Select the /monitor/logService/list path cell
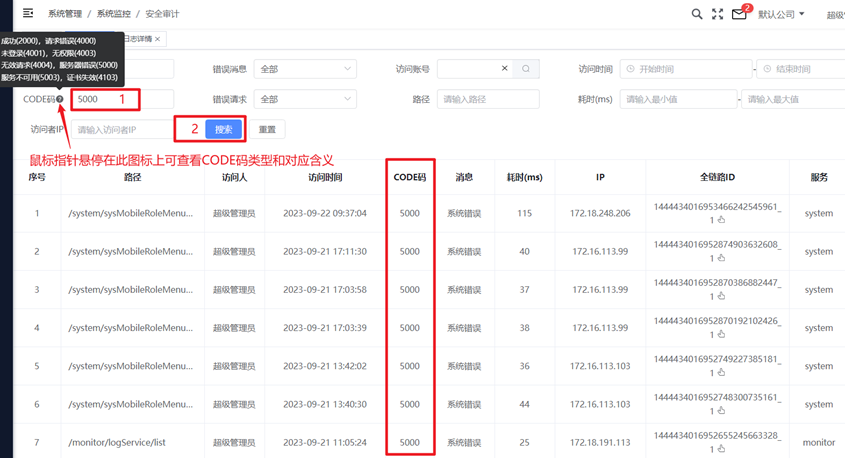The width and height of the screenshot is (845, 458). click(x=117, y=442)
